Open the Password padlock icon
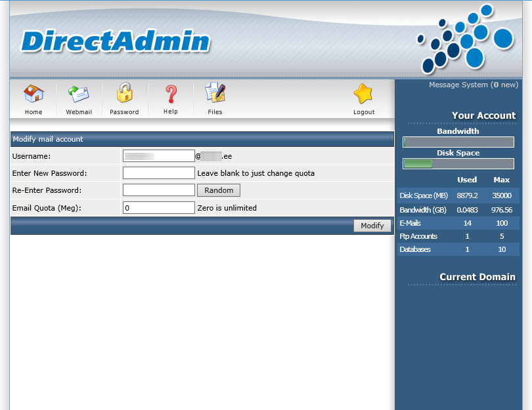Screen dimensions: 532x410 (125, 92)
